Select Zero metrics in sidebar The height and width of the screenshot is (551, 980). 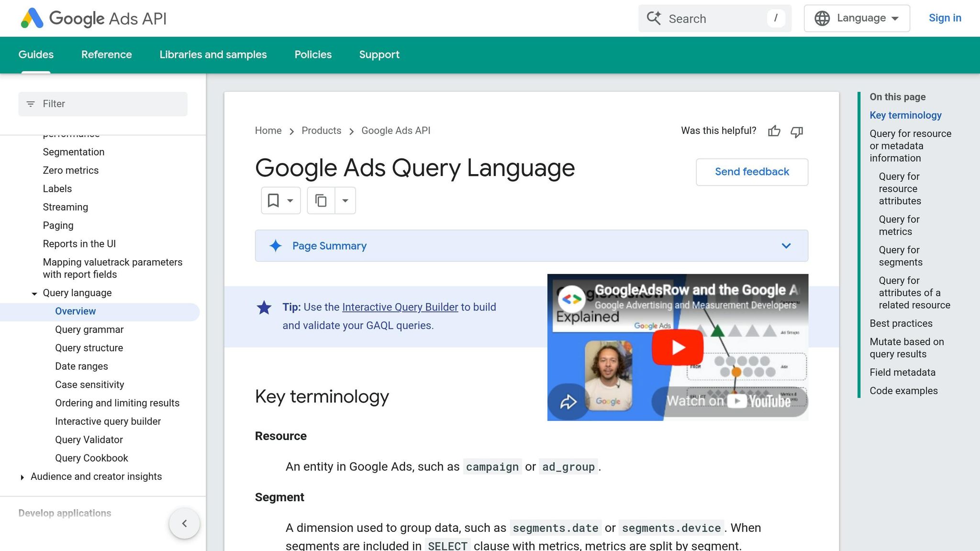pyautogui.click(x=71, y=170)
